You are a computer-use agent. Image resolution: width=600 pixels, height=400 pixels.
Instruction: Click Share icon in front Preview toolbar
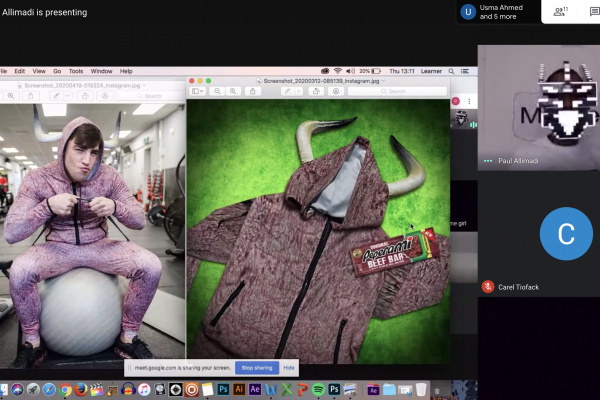tap(253, 91)
